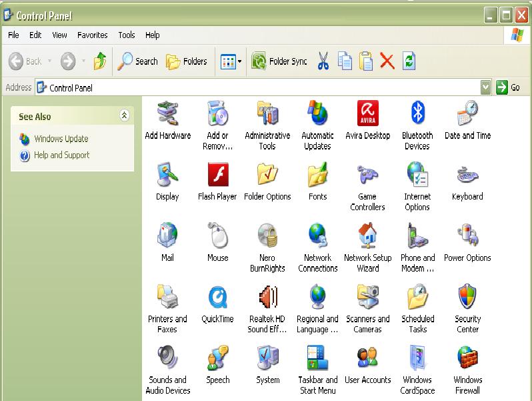Open System properties icon
Screen dimensions: 532x401
click(268, 365)
